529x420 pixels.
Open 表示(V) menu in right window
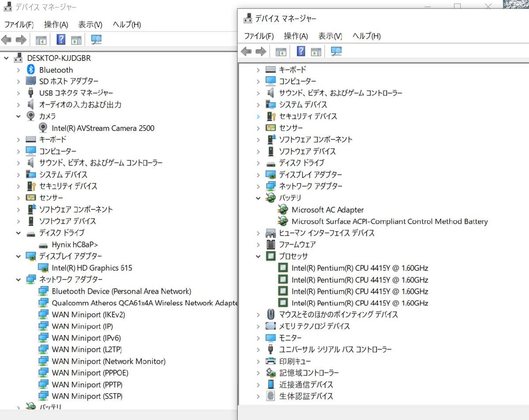pos(330,36)
